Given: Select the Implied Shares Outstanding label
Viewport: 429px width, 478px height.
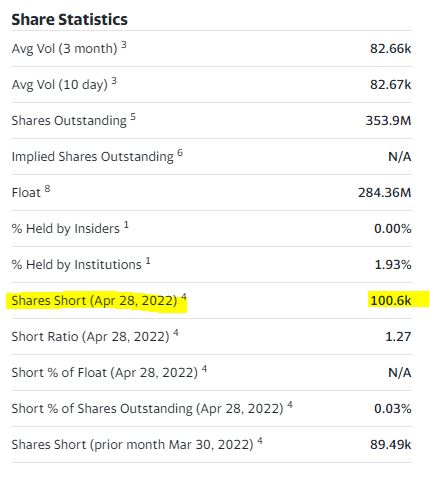Looking at the screenshot, I should pos(93,157).
